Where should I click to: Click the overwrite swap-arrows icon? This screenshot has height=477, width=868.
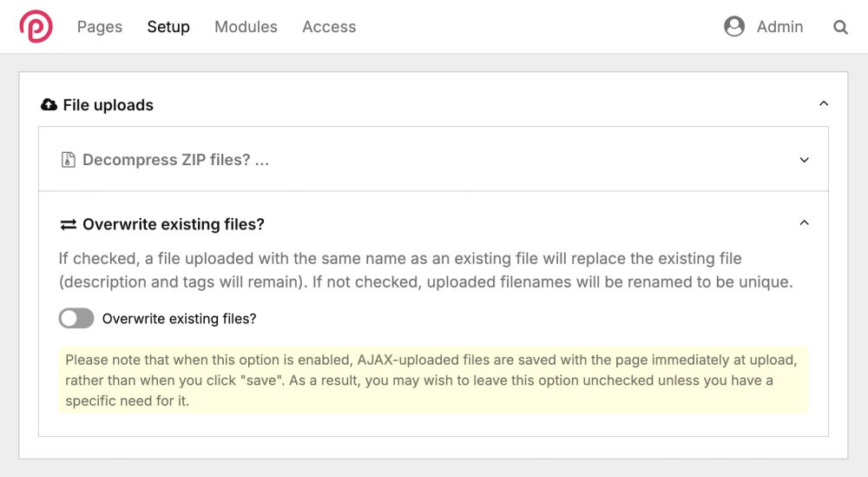pos(68,224)
